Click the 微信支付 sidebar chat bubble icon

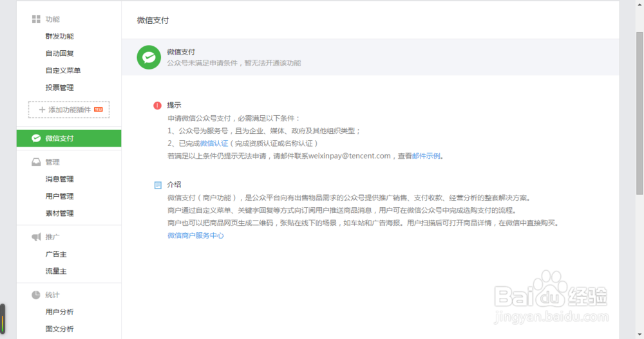click(36, 138)
